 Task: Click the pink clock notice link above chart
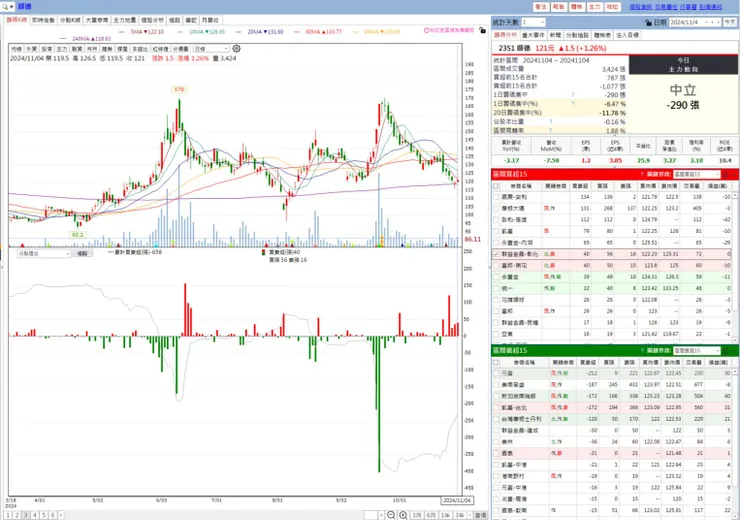click(449, 30)
